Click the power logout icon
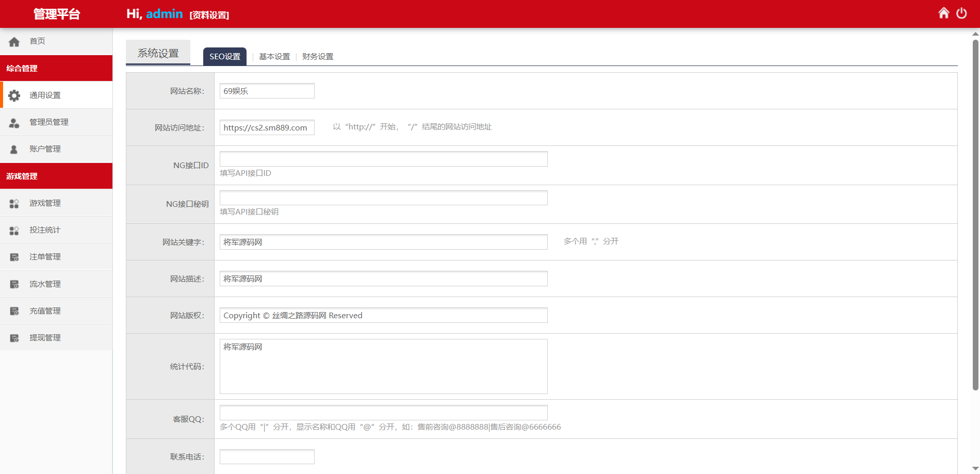Screen dimensions: 980x474 (x=961, y=13)
